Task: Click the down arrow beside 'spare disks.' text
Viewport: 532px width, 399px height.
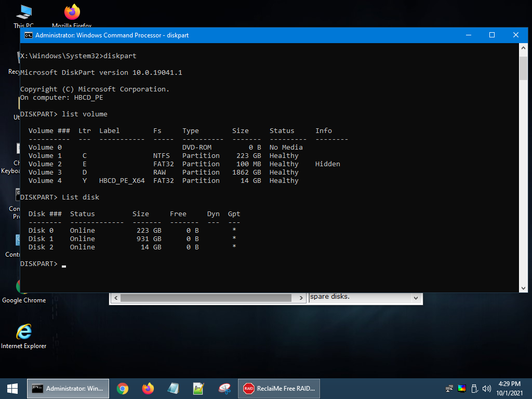Action: [415, 298]
